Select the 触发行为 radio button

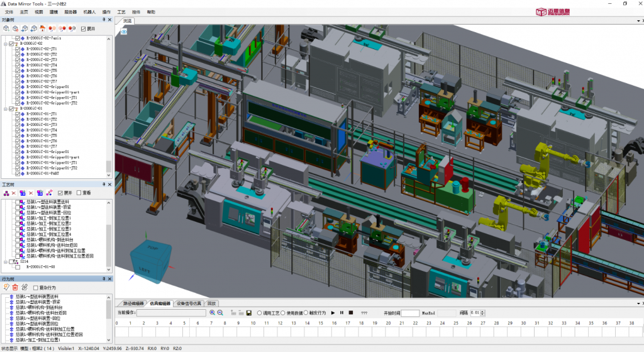pos(306,313)
